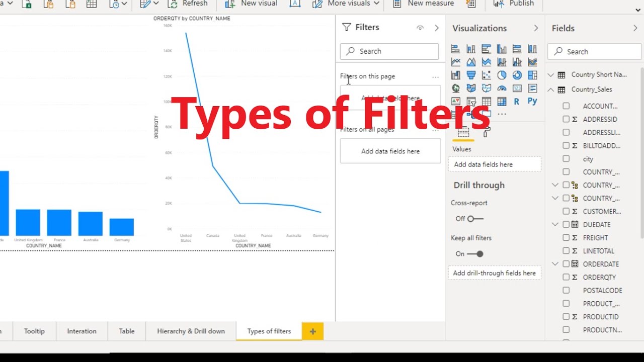Select the 100% stacked bar chart visual
This screenshot has height=362, width=644.
coord(517,49)
